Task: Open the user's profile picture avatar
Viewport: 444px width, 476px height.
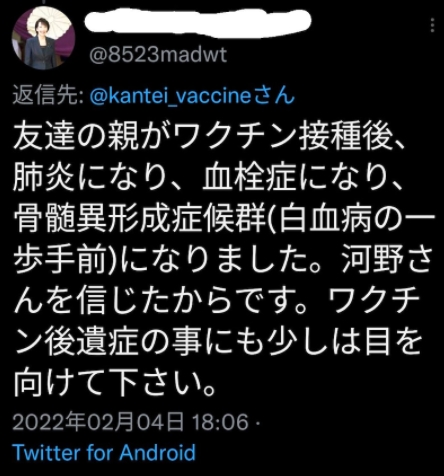Action: [44, 38]
